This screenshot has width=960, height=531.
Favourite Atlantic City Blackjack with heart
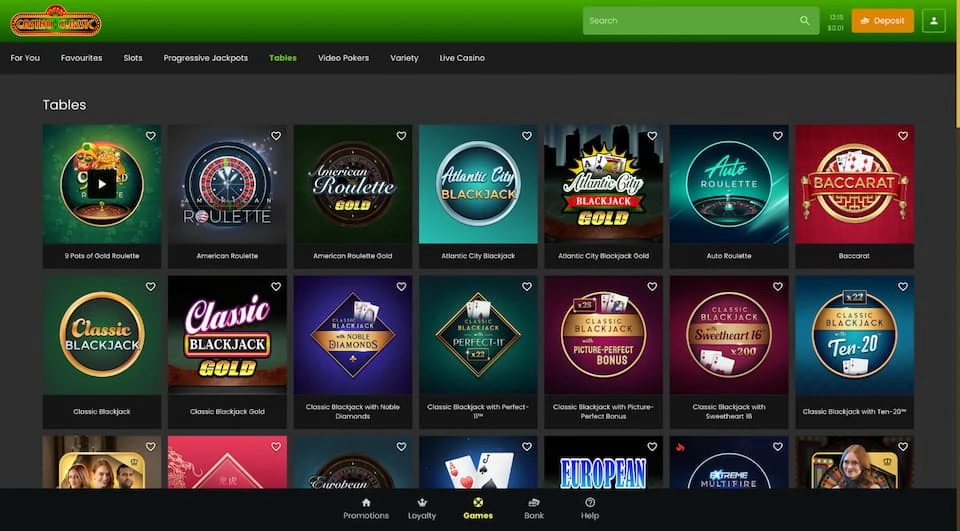527,136
